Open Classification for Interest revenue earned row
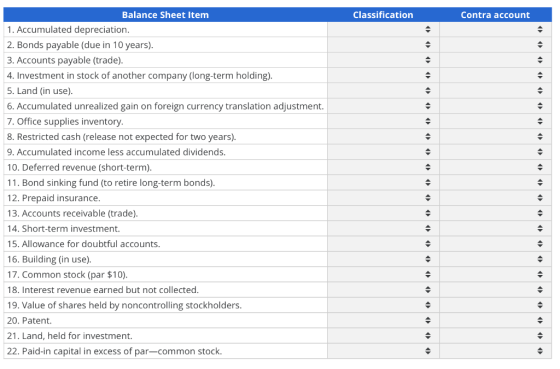The height and width of the screenshot is (369, 560). [383, 290]
